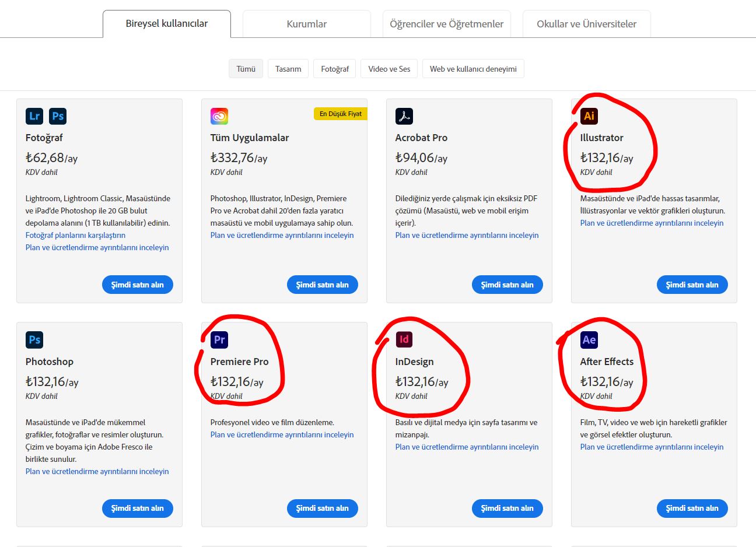This screenshot has height=547, width=756.
Task: Click the After Effects Ae icon
Action: pos(589,339)
